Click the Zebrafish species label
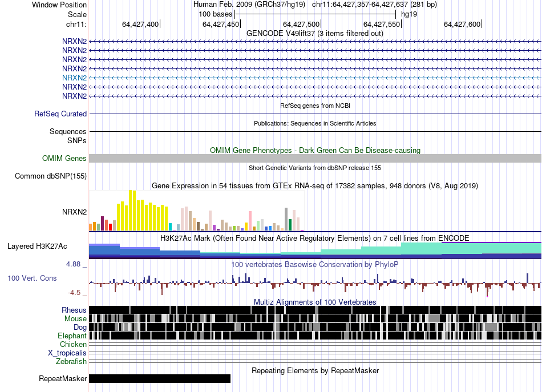The width and height of the screenshot is (542, 392). [x=71, y=362]
